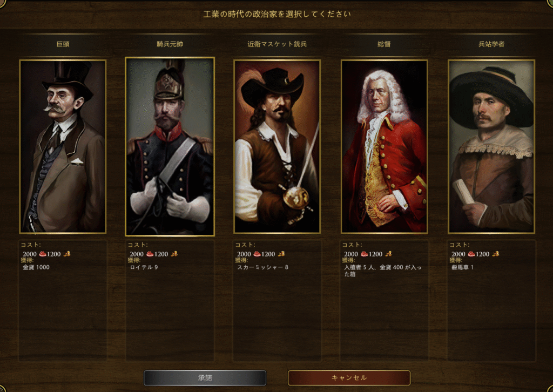Click the food cost icon under 総督
Screen dimensions: 553x392
[364, 254]
